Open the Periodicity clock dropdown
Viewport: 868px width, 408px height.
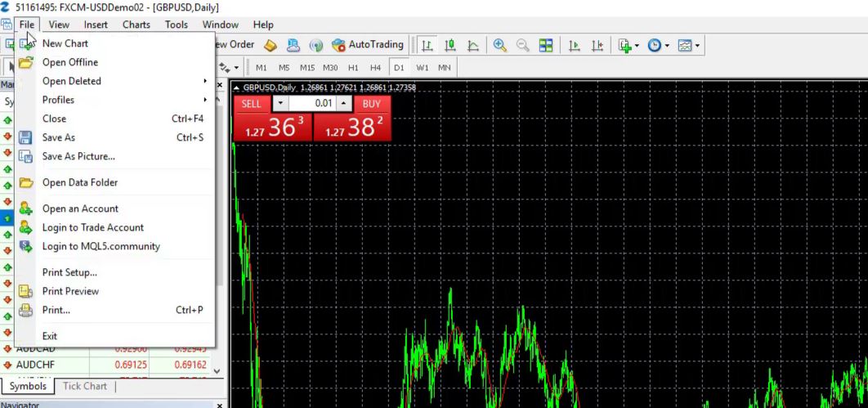tap(659, 45)
